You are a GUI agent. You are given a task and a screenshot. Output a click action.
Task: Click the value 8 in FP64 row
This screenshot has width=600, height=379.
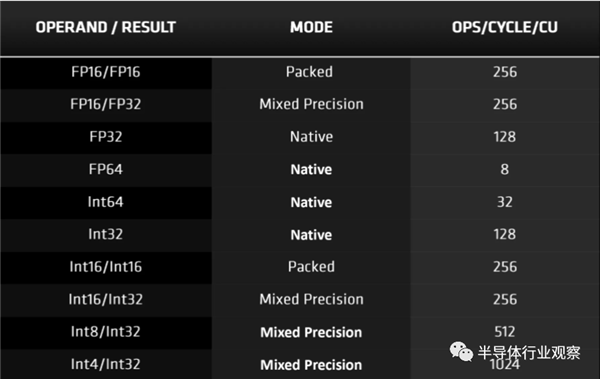505,169
